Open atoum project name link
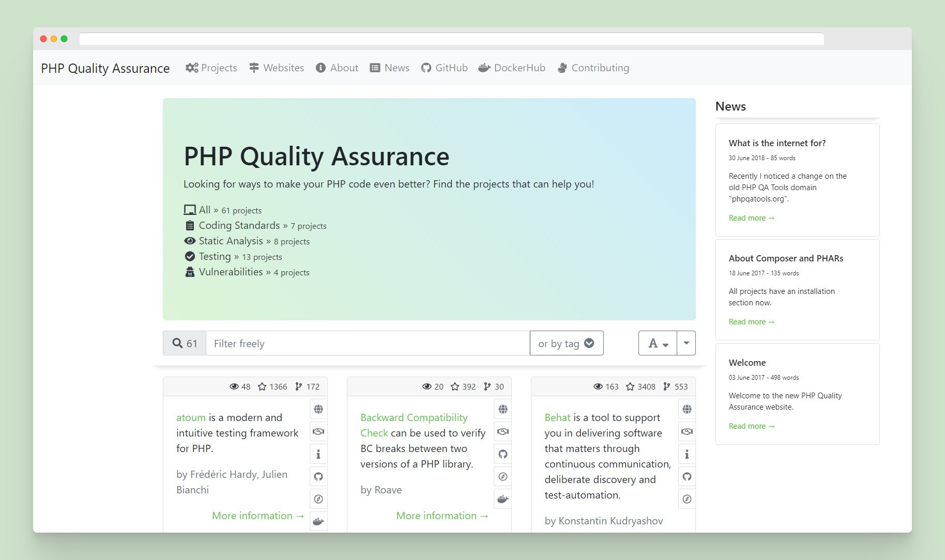The width and height of the screenshot is (945, 560). click(191, 417)
